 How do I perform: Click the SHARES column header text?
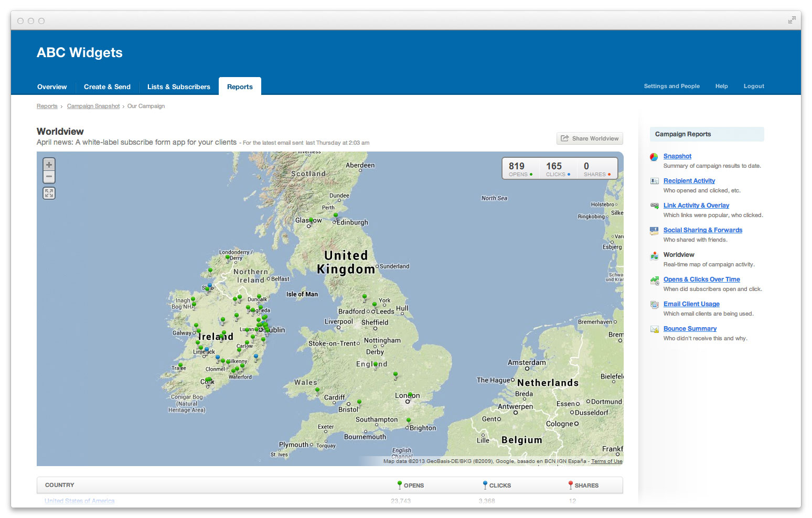coord(586,485)
